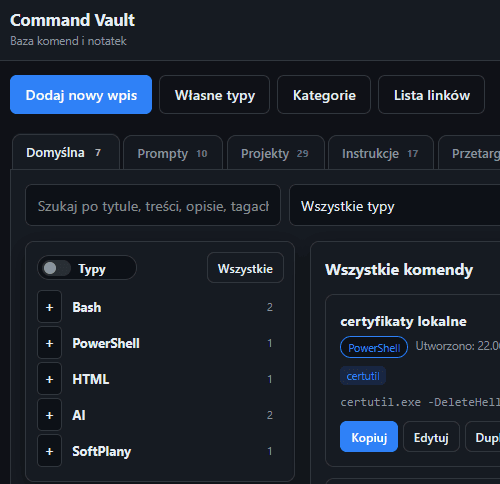Screen dimensions: 500x484
Task: Click the certyfikaty lokalne entry title
Action: (x=403, y=321)
